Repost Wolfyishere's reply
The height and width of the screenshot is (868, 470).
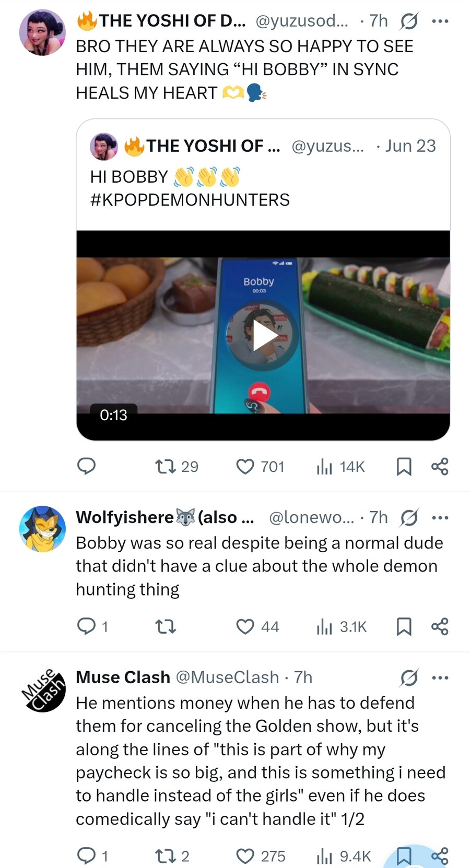[x=166, y=626]
